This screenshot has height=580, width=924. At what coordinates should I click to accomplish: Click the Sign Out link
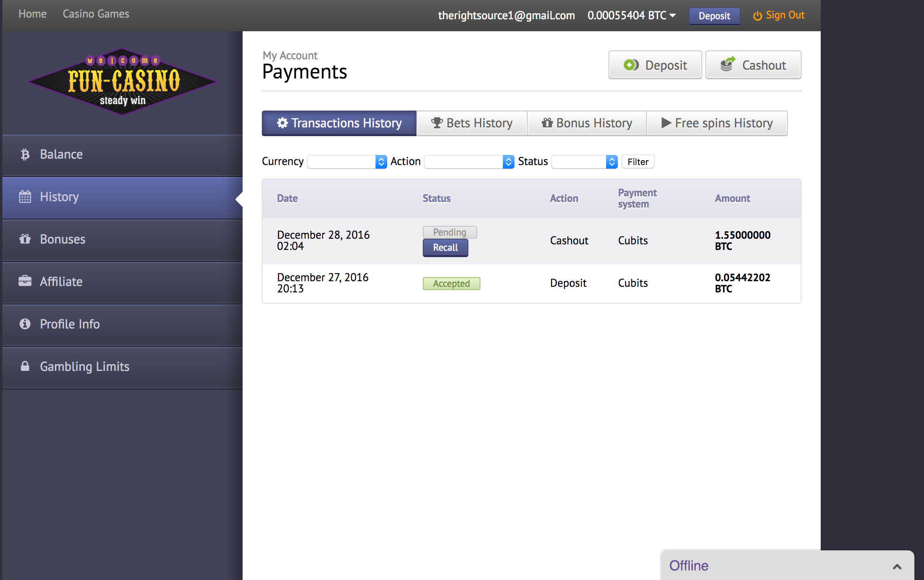[779, 15]
